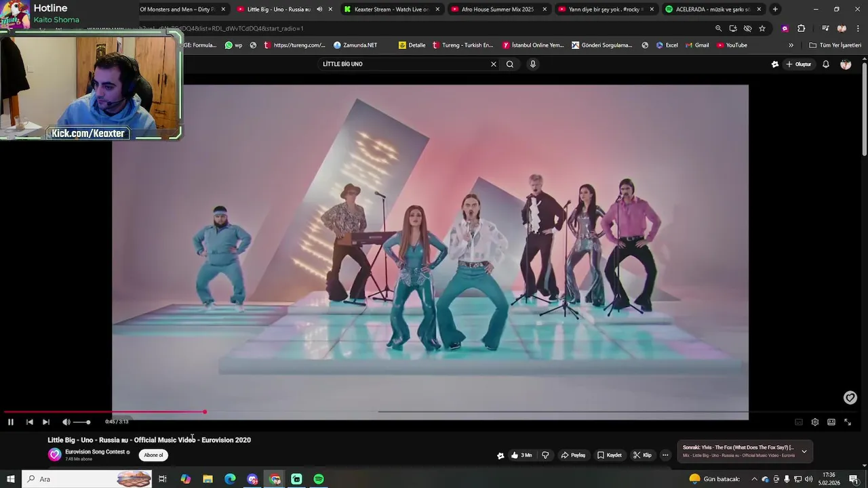868x488 pixels.
Task: Start voice search with microphone icon
Action: point(532,64)
